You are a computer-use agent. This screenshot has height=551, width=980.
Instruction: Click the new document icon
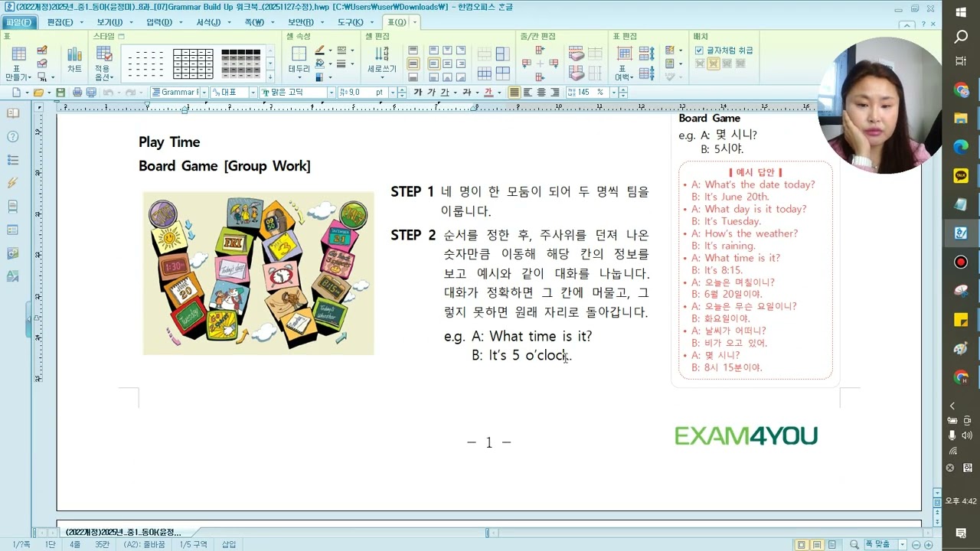16,92
